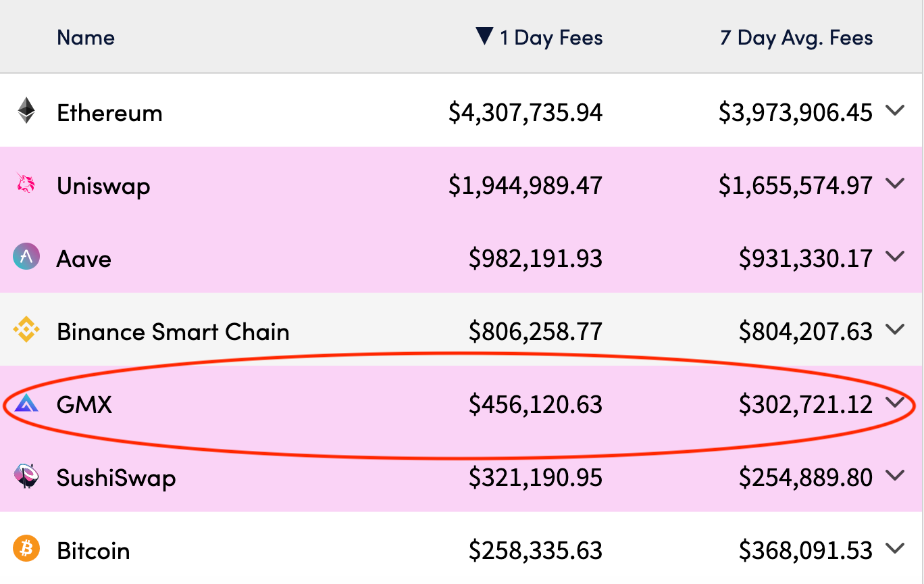This screenshot has width=924, height=584.
Task: Click the Ethereum diamond logo icon
Action: pyautogui.click(x=26, y=111)
